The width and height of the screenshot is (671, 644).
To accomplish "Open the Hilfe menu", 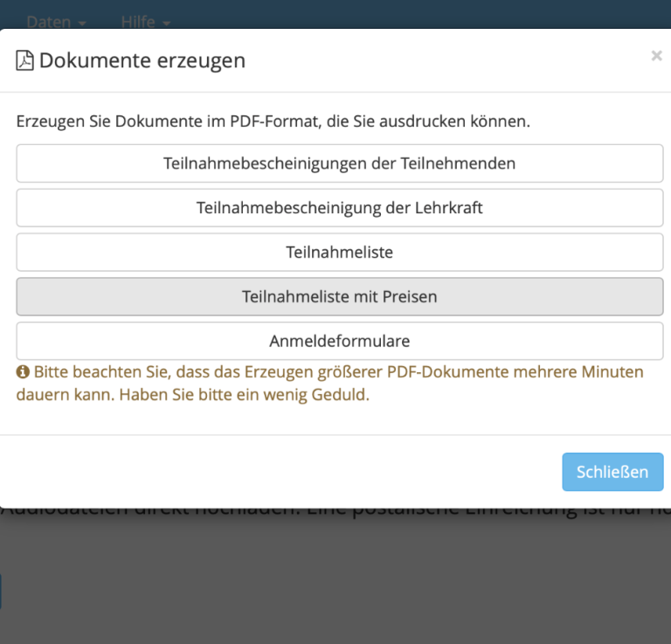I will (138, 21).
